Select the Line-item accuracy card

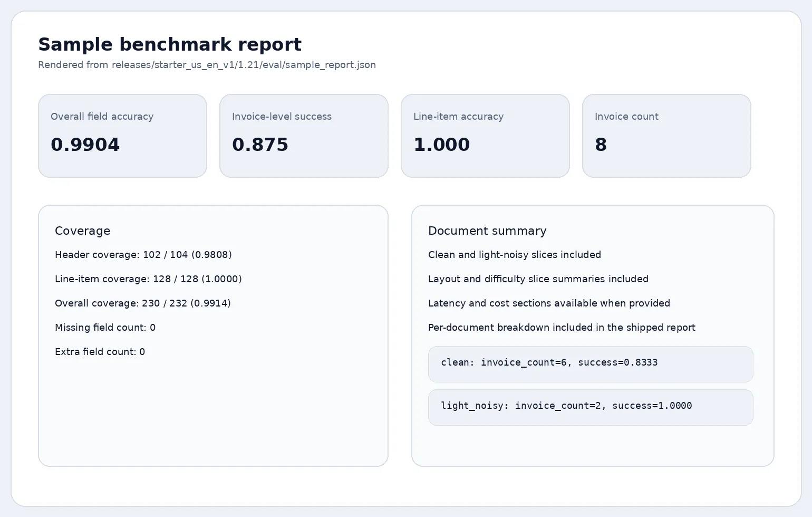485,136
